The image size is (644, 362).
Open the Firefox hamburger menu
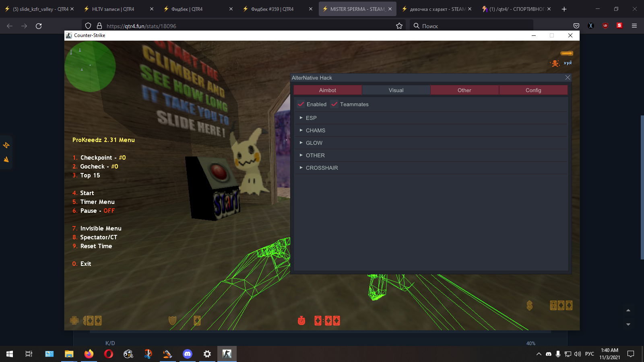[x=634, y=26]
